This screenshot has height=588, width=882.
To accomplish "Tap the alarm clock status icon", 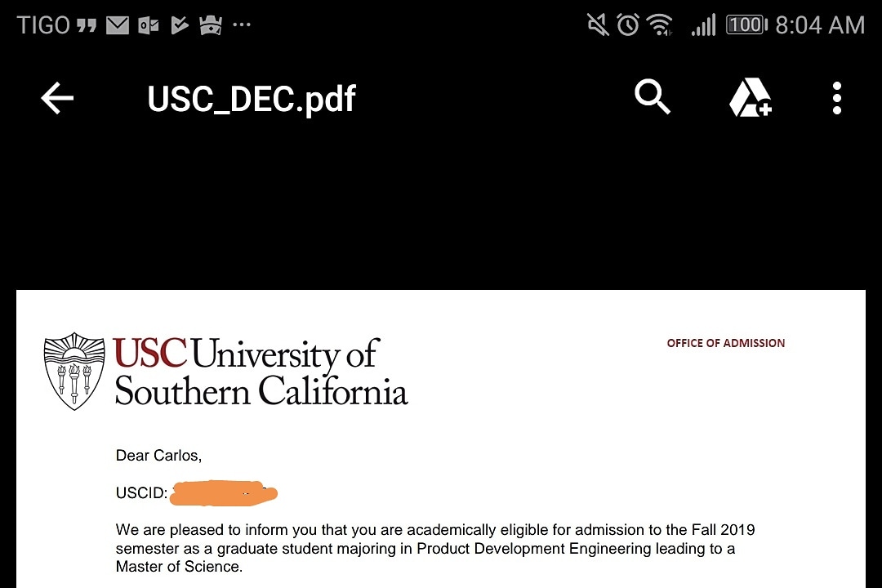I will pyautogui.click(x=628, y=24).
